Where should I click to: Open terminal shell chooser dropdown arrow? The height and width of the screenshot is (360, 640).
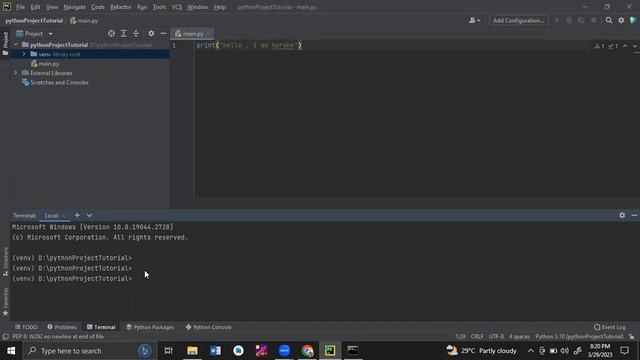(89, 215)
